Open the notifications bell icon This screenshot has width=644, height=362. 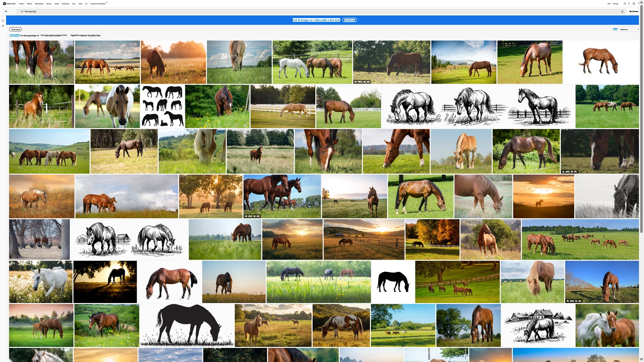tap(629, 4)
